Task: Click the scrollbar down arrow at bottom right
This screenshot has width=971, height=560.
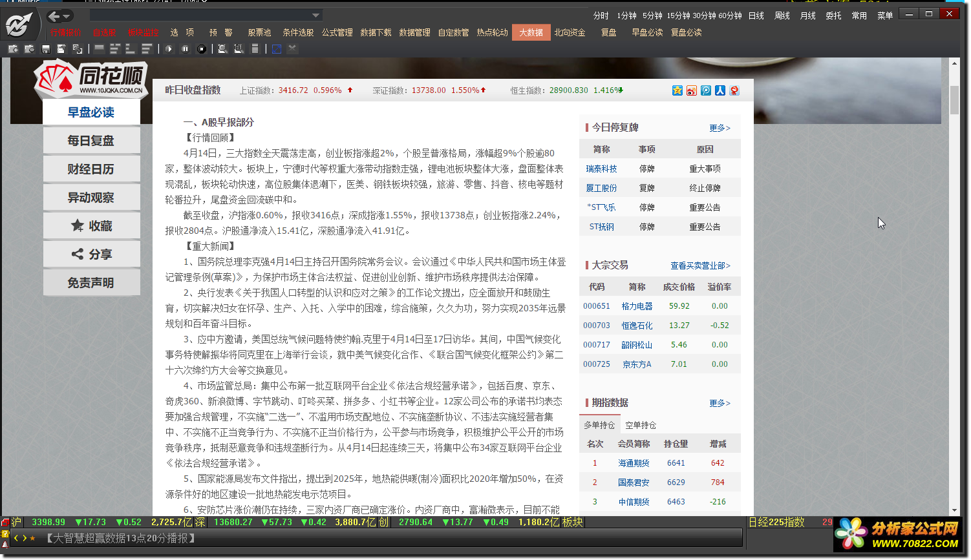Action: pos(954,510)
